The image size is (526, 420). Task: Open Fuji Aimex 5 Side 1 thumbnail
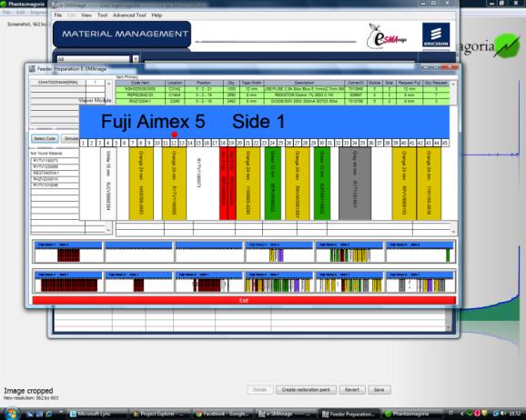tap(349, 282)
